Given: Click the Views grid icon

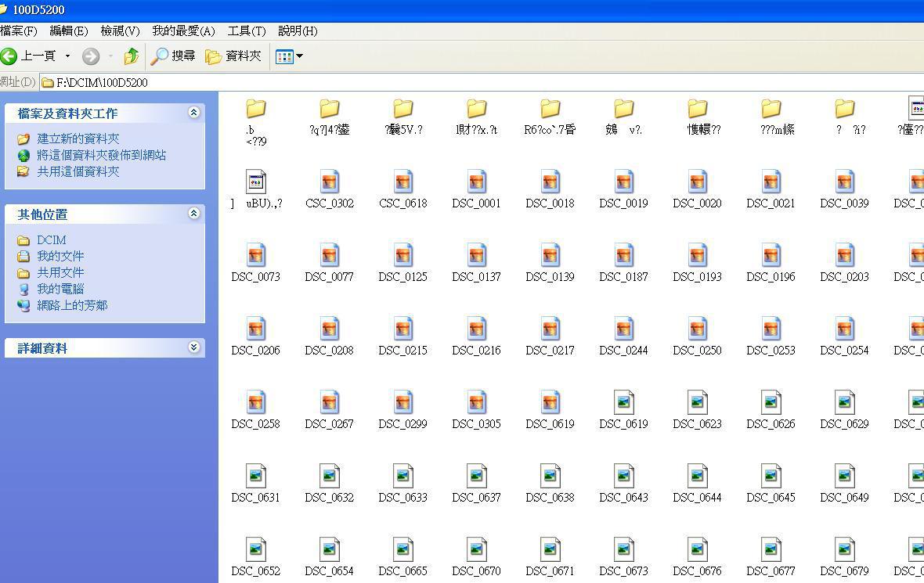Looking at the screenshot, I should click(284, 56).
